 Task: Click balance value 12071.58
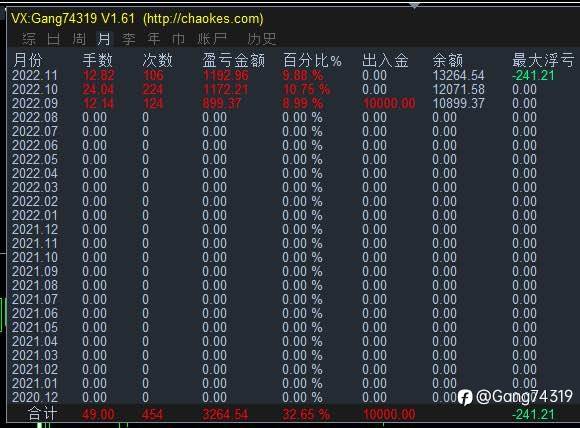458,90
